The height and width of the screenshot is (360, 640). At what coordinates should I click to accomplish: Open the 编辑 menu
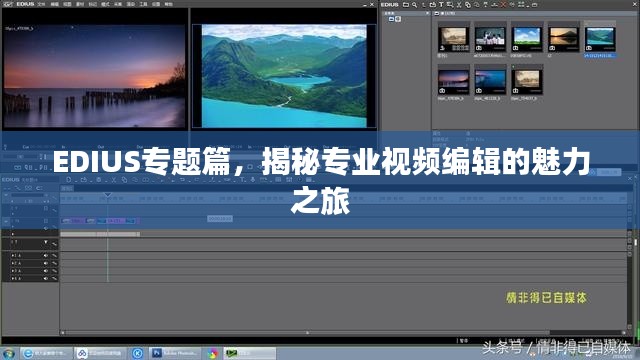pos(54,4)
